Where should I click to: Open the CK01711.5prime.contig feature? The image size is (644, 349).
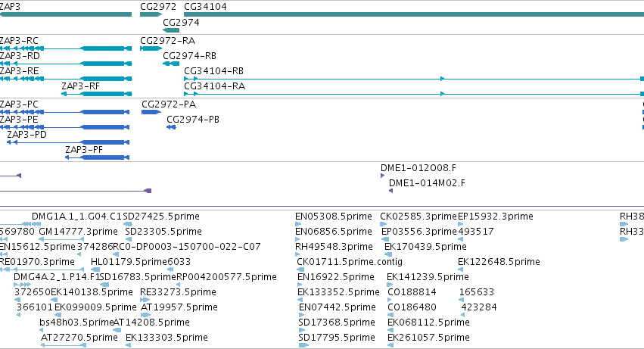[x=300, y=270]
